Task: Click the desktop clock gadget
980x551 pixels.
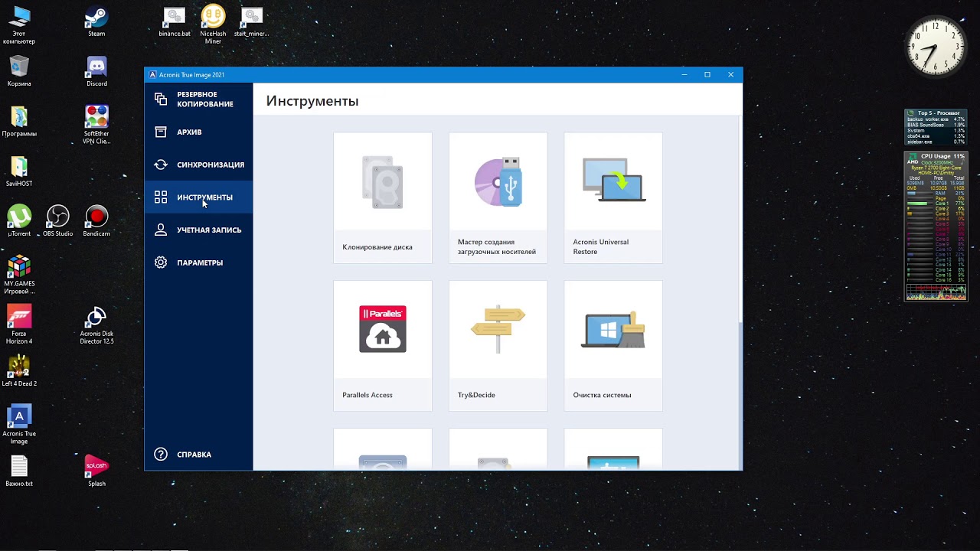Action: (936, 47)
